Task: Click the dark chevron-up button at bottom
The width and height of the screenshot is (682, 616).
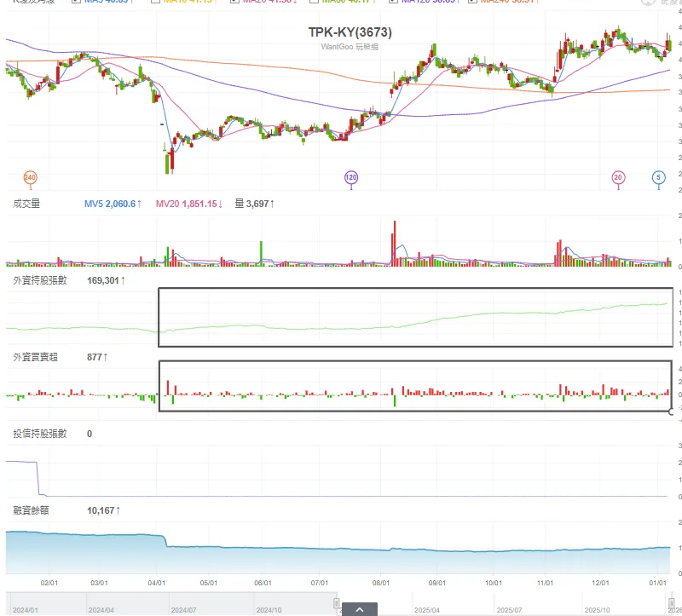Action: tap(360, 609)
